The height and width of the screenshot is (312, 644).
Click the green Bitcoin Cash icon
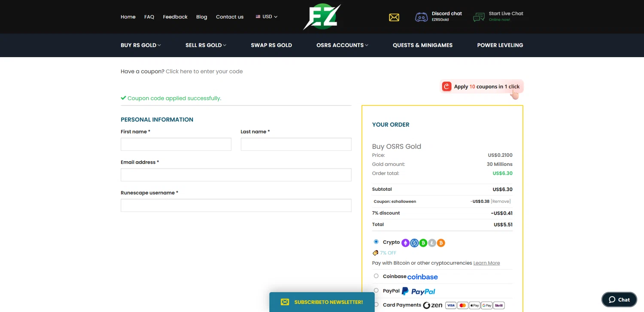click(423, 243)
